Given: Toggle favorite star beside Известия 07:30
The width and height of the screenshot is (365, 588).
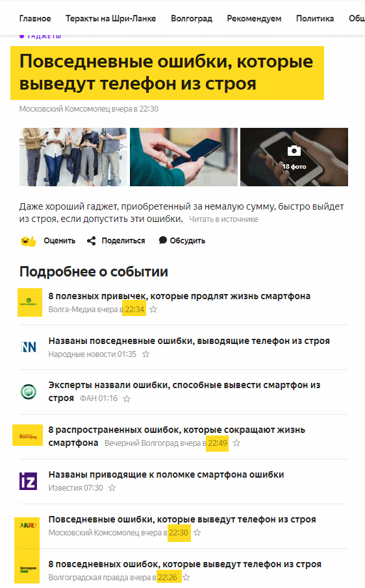Looking at the screenshot, I should tap(112, 488).
